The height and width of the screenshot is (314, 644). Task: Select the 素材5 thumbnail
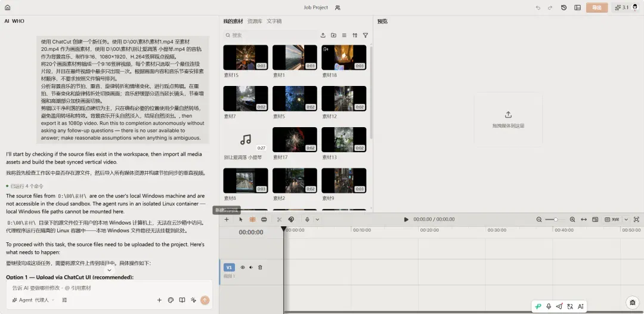(295, 98)
